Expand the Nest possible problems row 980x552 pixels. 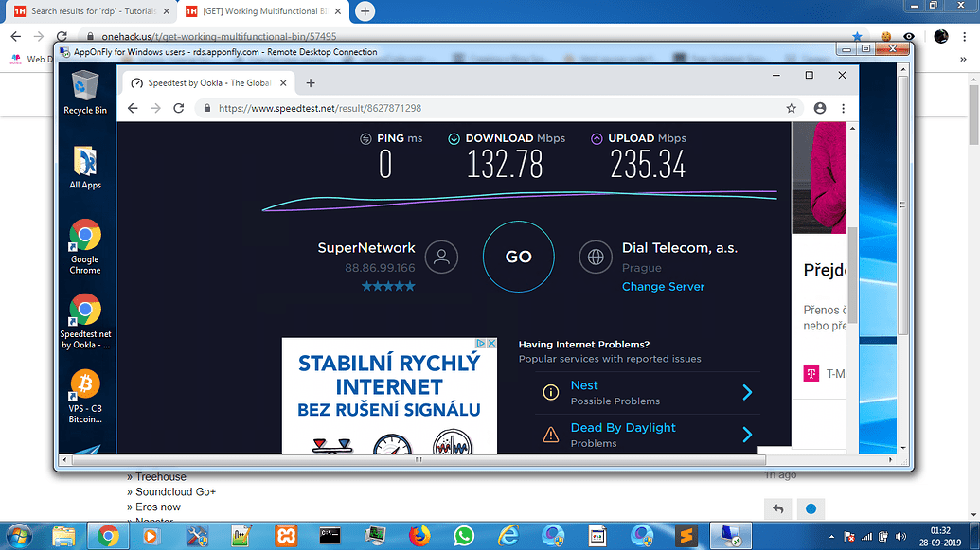(647, 393)
